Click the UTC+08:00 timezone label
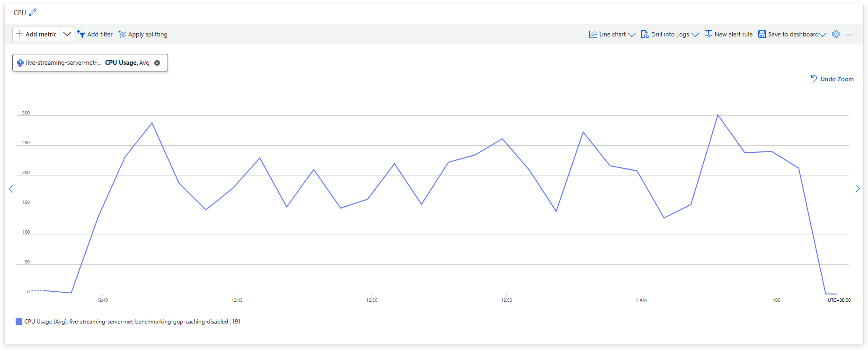Viewport: 868px width, 350px height. pos(839,300)
